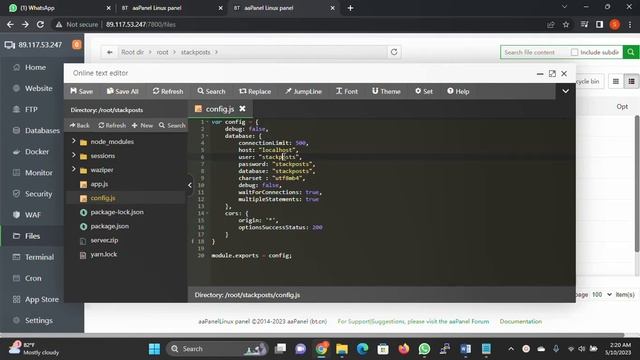Open Files in the aaPanel sidebar
The width and height of the screenshot is (640, 360).
pos(32,236)
